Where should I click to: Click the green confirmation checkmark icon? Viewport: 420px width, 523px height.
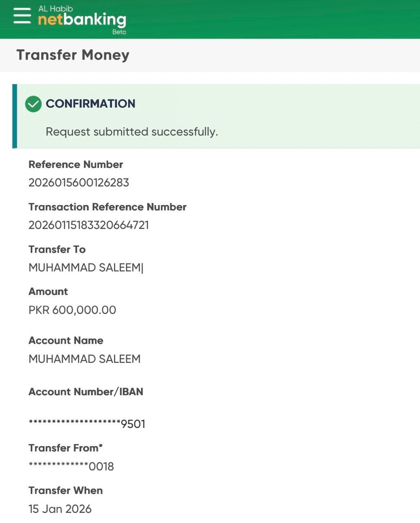pos(33,104)
